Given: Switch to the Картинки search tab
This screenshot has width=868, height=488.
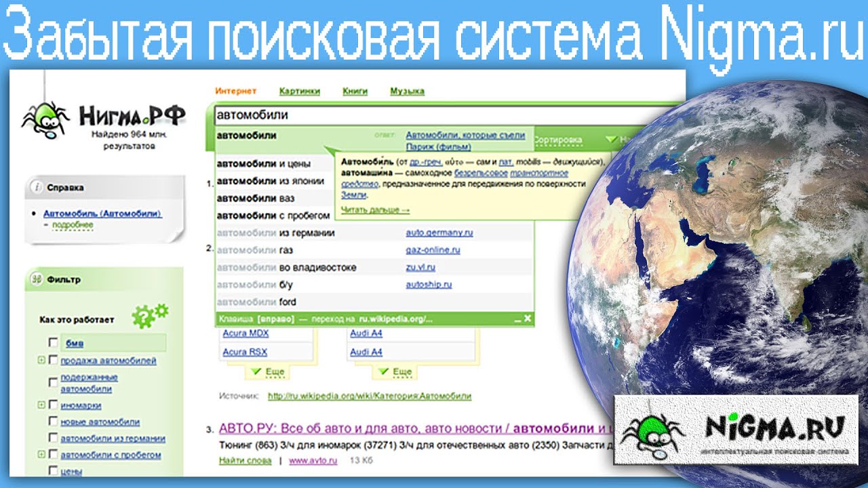Looking at the screenshot, I should pos(299,91).
